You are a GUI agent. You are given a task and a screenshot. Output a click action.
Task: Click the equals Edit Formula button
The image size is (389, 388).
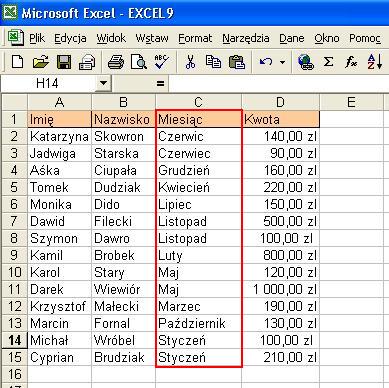160,83
